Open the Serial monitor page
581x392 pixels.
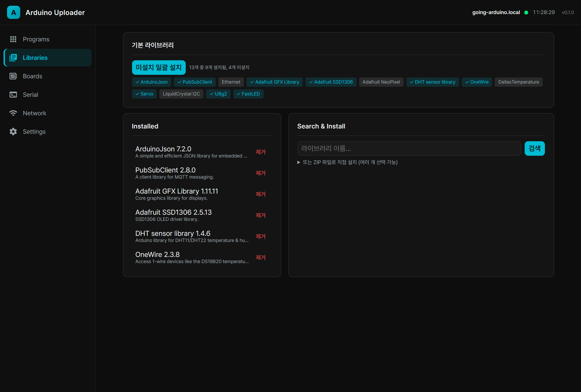[48, 95]
